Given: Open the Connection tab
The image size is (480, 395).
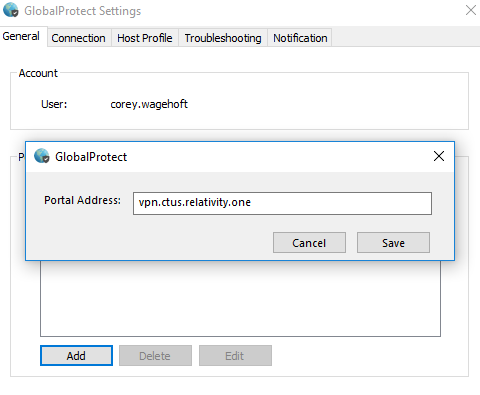Looking at the screenshot, I should point(78,38).
